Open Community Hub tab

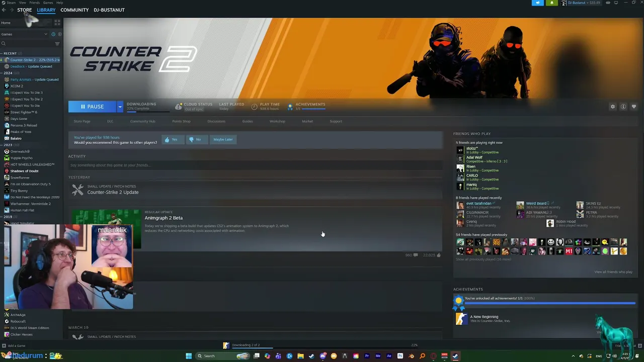pyautogui.click(x=142, y=121)
